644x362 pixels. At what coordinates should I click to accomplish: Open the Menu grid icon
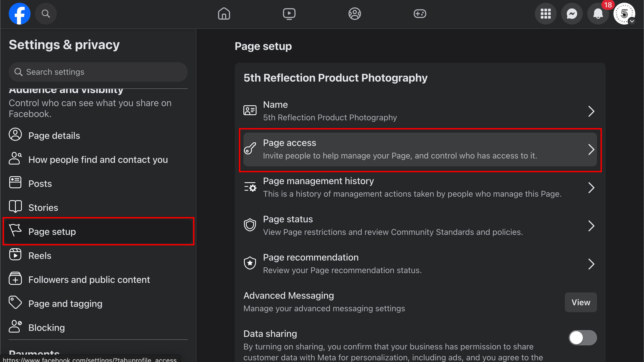[x=545, y=14]
